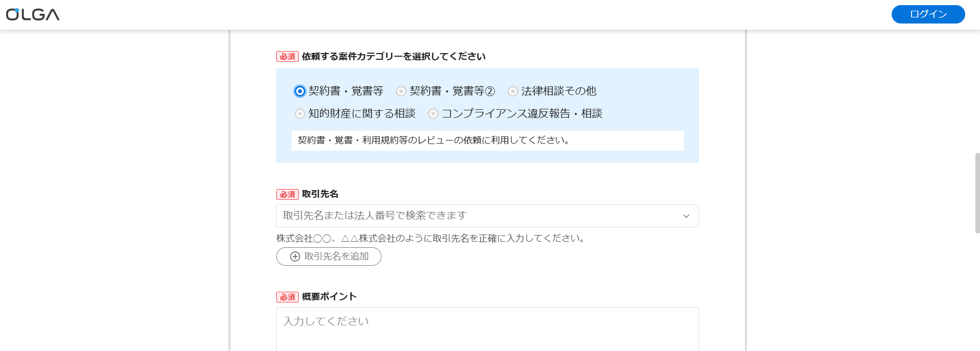
Task: Select the 契約書・覚書等 radio button
Action: point(300,91)
